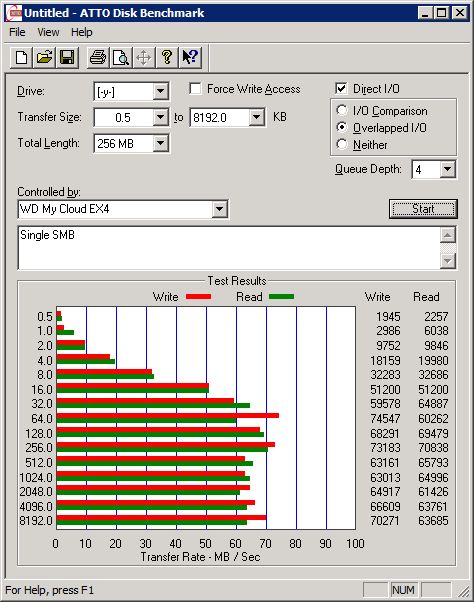Viewport: 474px width, 602px height.
Task: Print the results with the printer icon
Action: [98, 58]
